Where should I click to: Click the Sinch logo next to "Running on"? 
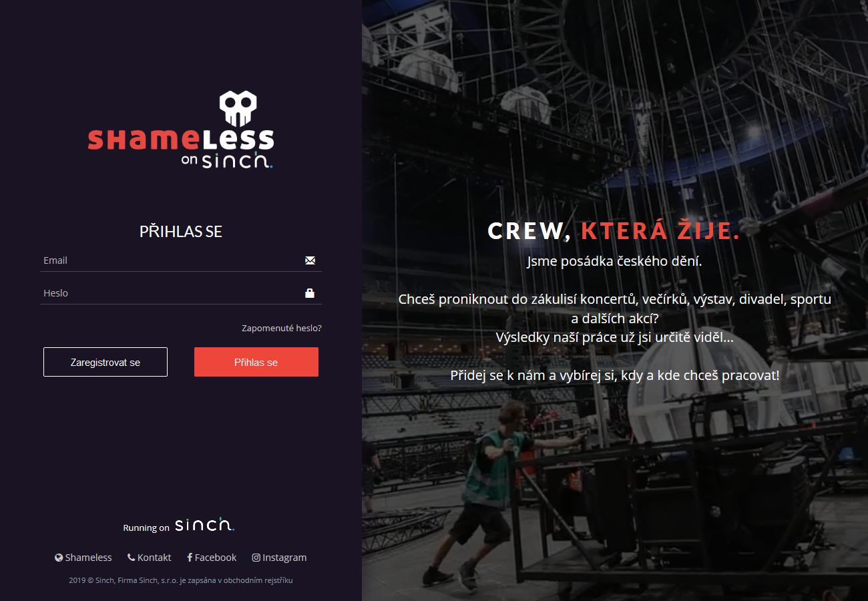coord(205,526)
